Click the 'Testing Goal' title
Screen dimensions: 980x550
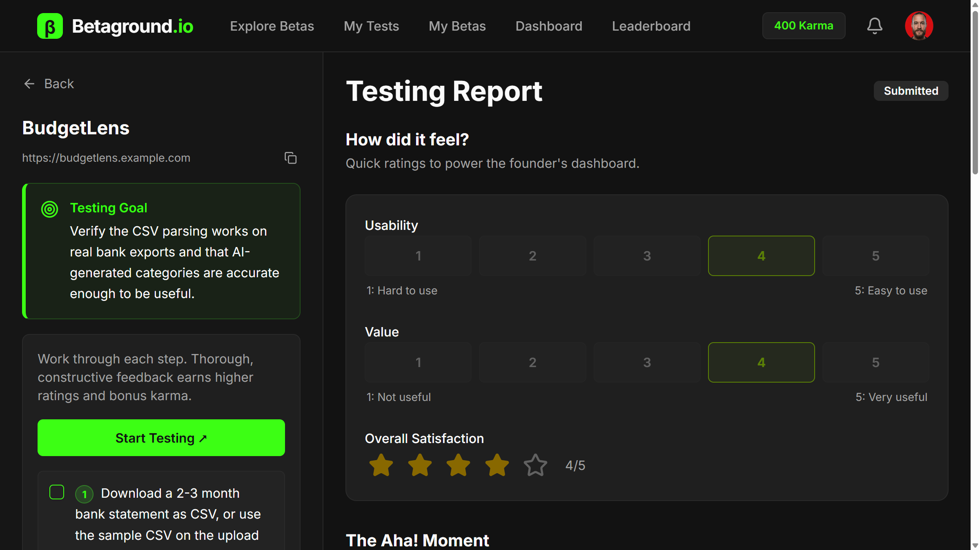(x=109, y=208)
